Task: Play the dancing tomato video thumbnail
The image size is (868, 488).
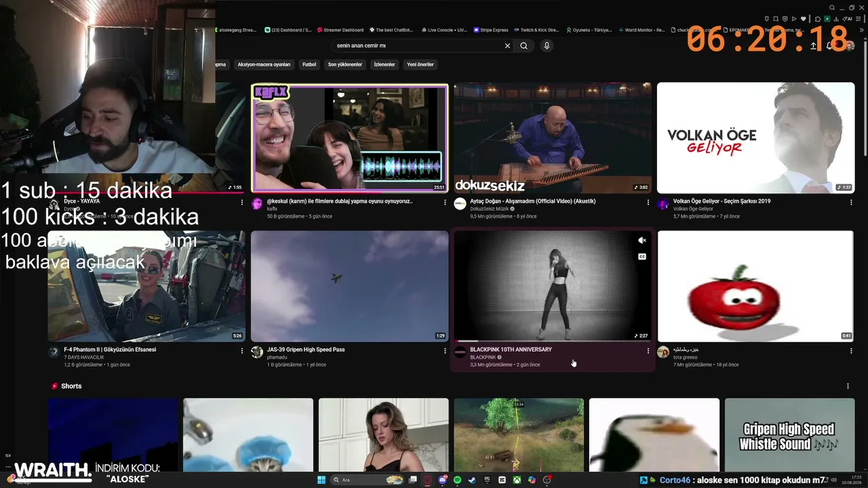Action: coord(755,286)
